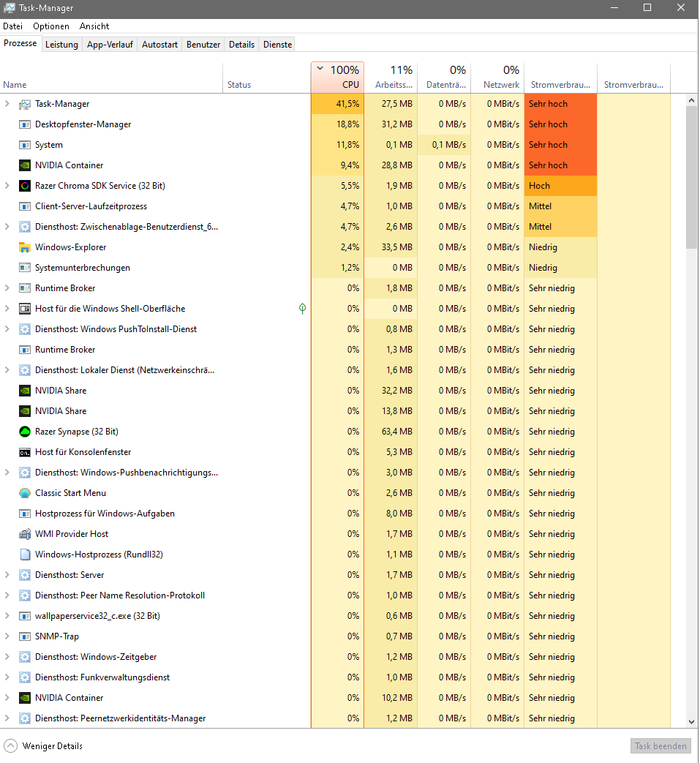Click the Task beenden button
The height and width of the screenshot is (763, 700).
[661, 746]
